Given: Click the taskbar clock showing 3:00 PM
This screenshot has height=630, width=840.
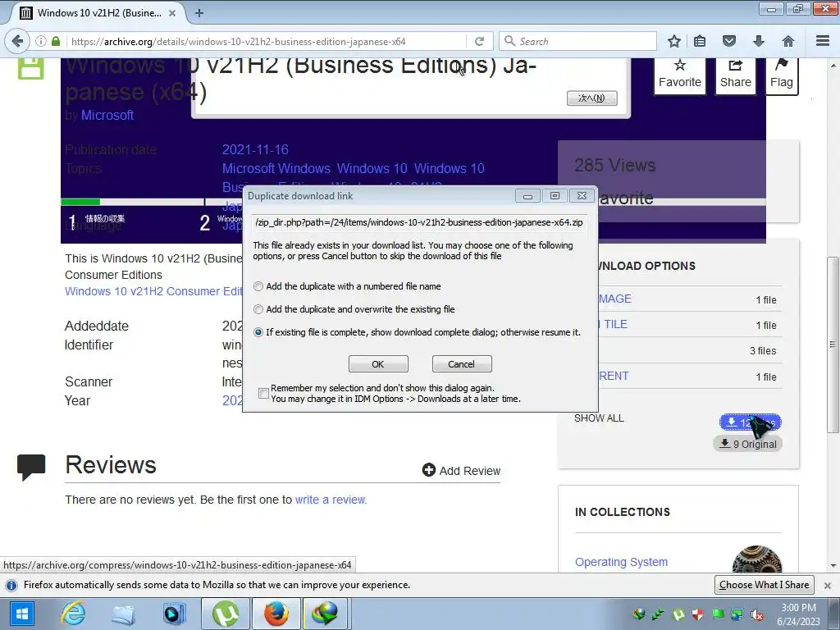Looking at the screenshot, I should (x=798, y=614).
